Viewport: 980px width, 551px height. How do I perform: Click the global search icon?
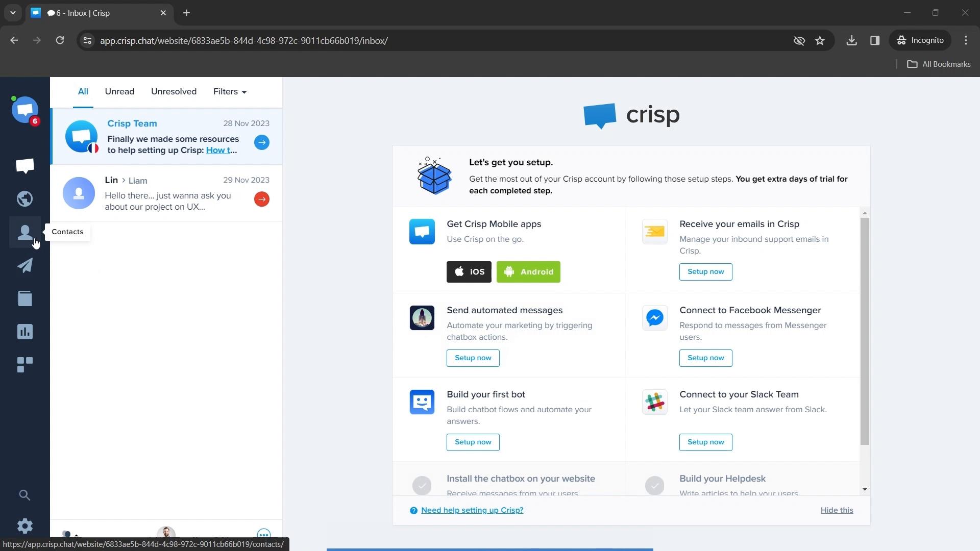[25, 495]
